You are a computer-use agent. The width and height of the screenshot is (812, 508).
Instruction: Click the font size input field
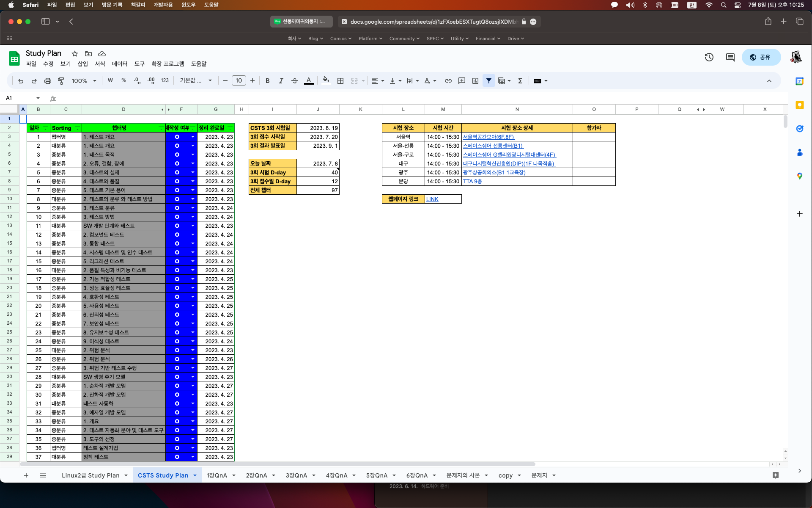point(239,81)
